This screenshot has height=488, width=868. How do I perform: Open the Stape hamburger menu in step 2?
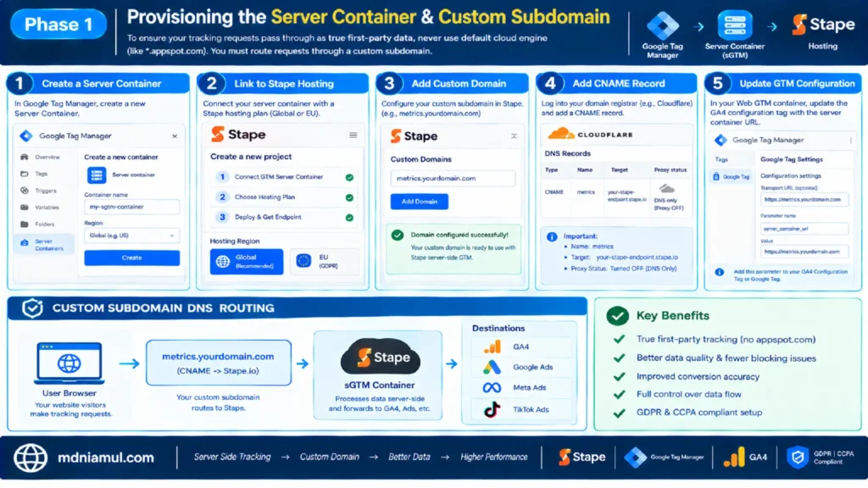[353, 135]
